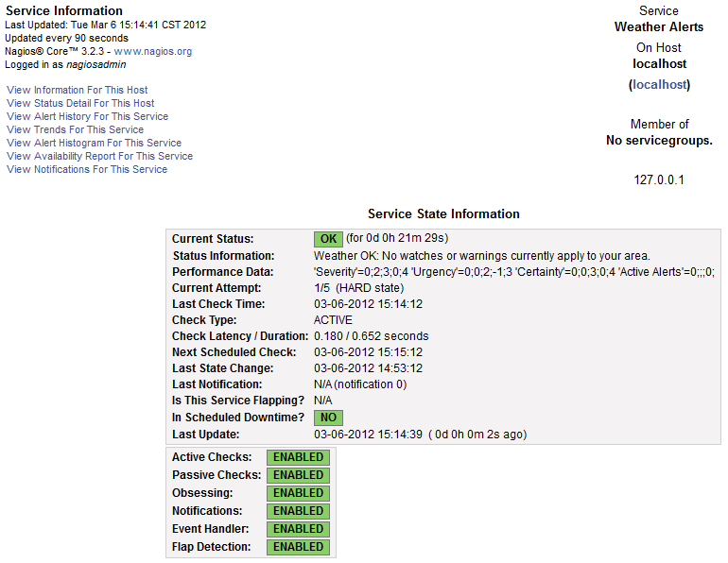Image resolution: width=728 pixels, height=563 pixels.
Task: Click the Weather Alerts service name
Action: [659, 27]
